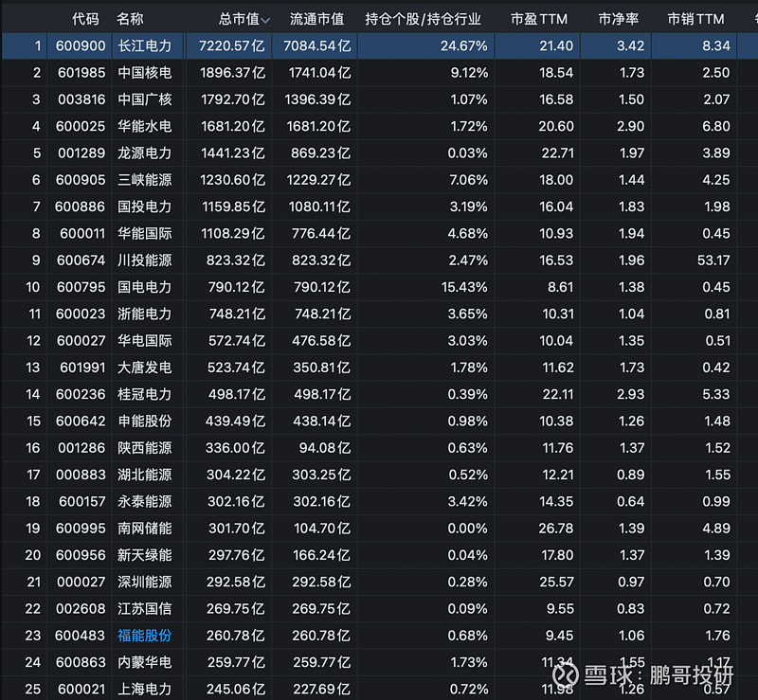Click holding percentage 24.67%

coord(464,45)
